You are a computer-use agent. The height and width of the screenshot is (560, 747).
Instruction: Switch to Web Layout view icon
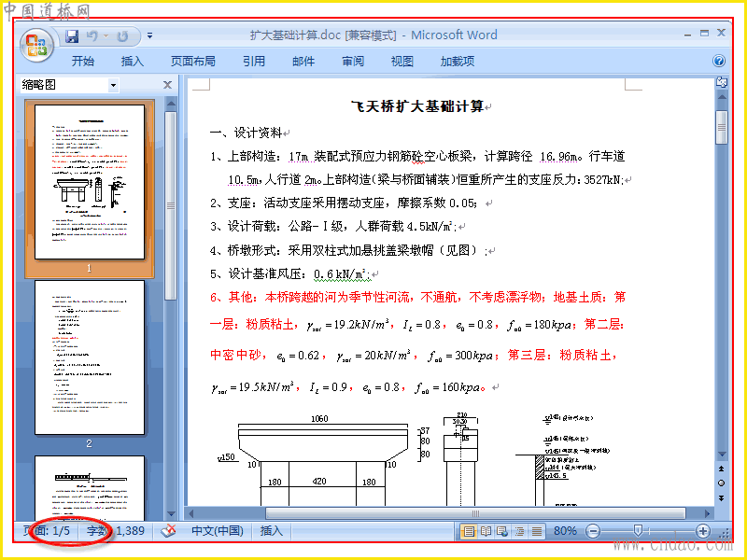502,531
